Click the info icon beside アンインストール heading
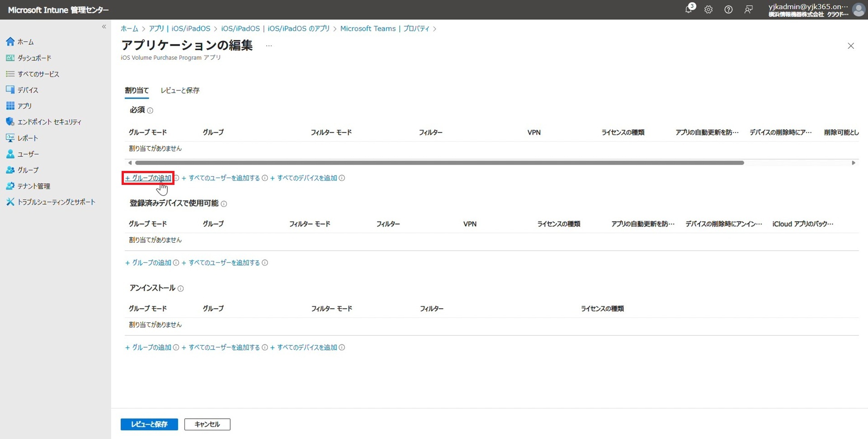868x439 pixels. click(180, 288)
